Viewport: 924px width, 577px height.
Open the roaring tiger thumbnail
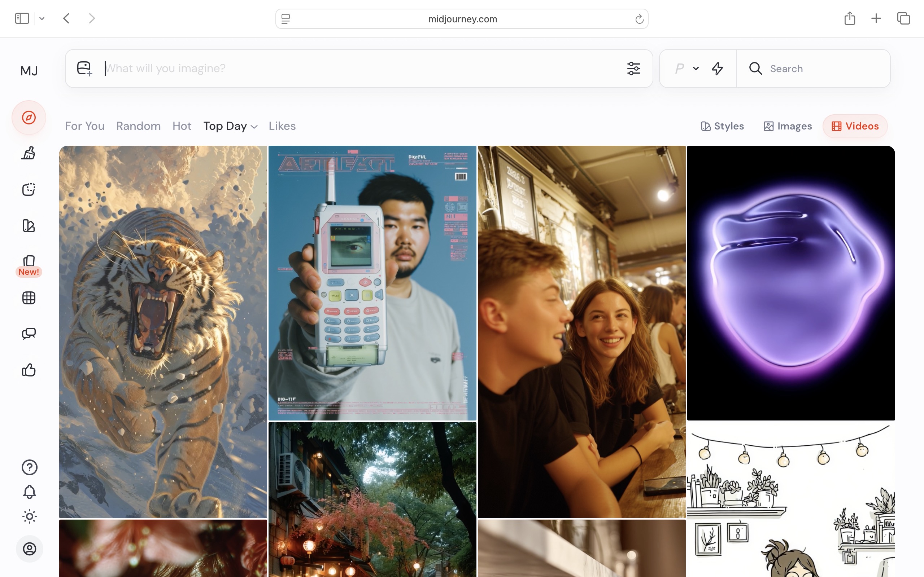(163, 331)
